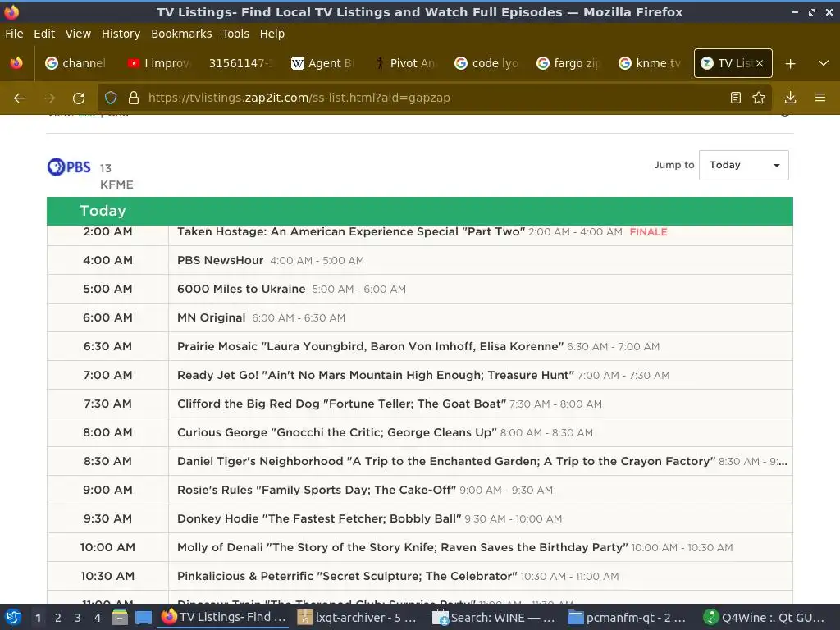
Task: Switch to the '31561147' tab
Action: tap(240, 63)
